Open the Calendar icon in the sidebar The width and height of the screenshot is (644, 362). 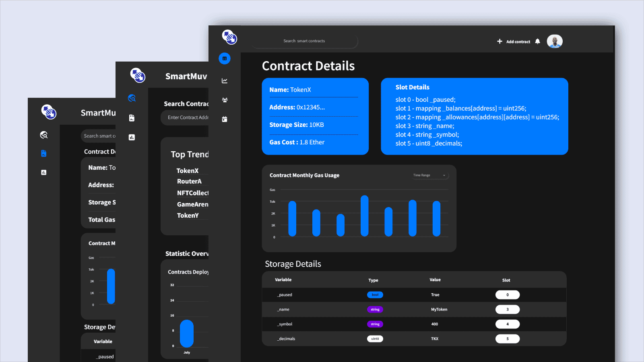pyautogui.click(x=225, y=119)
